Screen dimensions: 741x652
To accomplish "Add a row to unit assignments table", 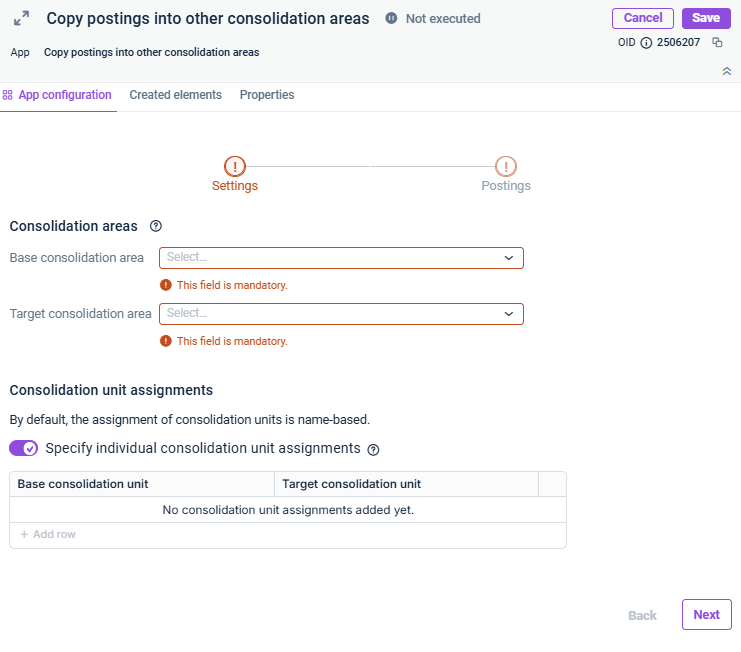I will pos(48,534).
